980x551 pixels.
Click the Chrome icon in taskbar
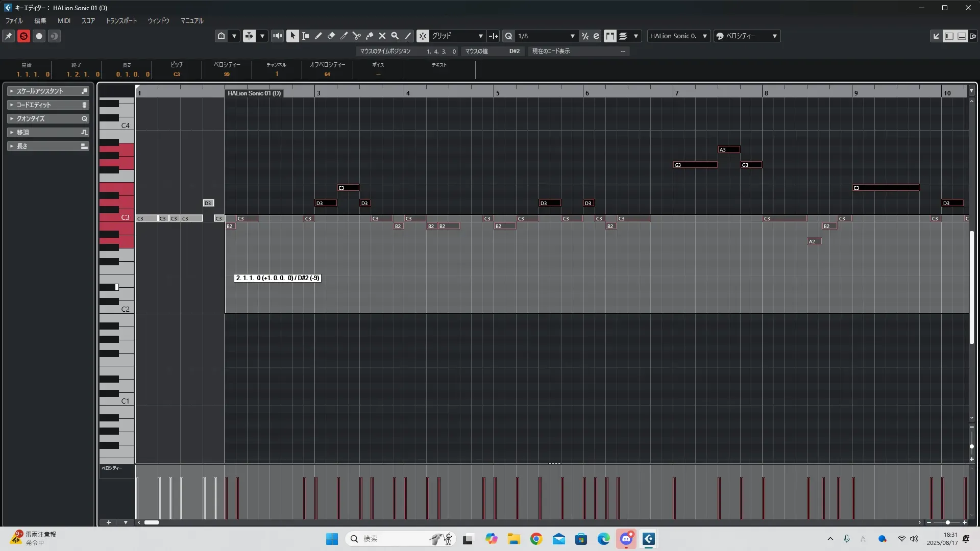tap(536, 539)
